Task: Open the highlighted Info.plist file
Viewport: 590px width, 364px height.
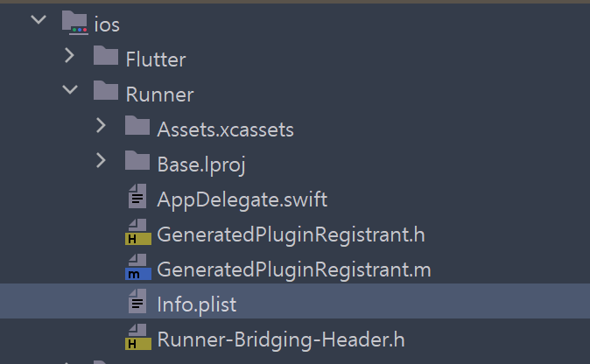Action: click(x=197, y=304)
